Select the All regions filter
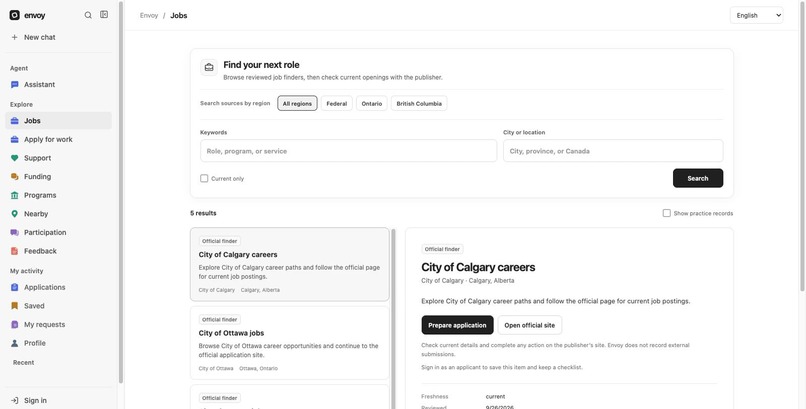This screenshot has height=409, width=806. tap(297, 103)
